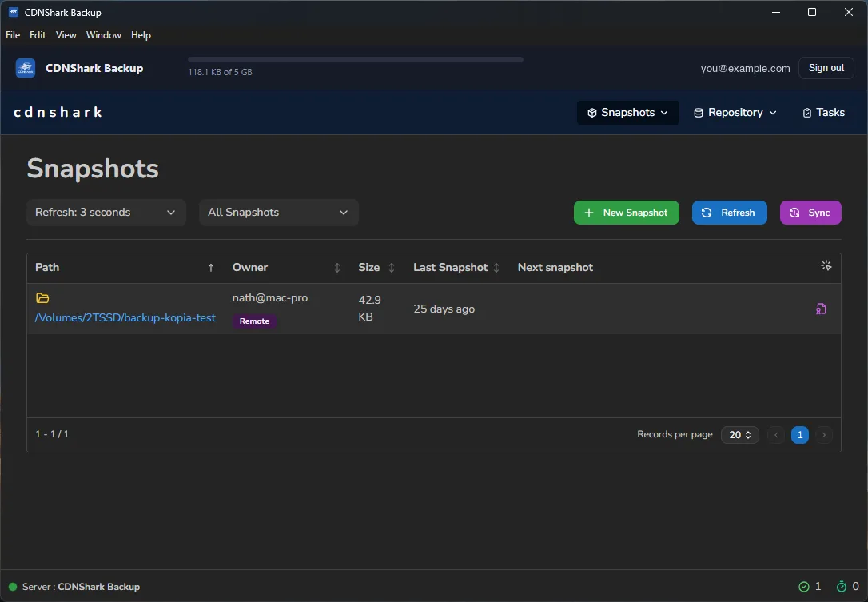Click the purple Sync button
Image resolution: width=868 pixels, height=602 pixels.
(x=810, y=213)
